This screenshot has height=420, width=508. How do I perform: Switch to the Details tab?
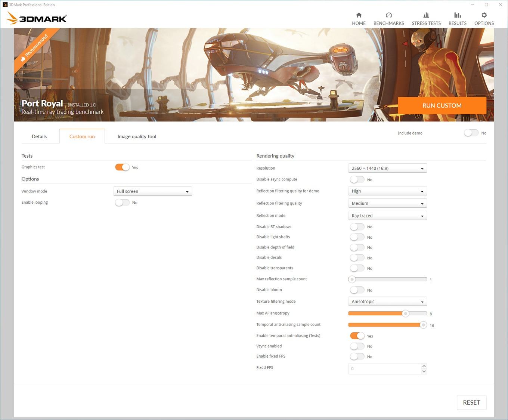point(39,136)
